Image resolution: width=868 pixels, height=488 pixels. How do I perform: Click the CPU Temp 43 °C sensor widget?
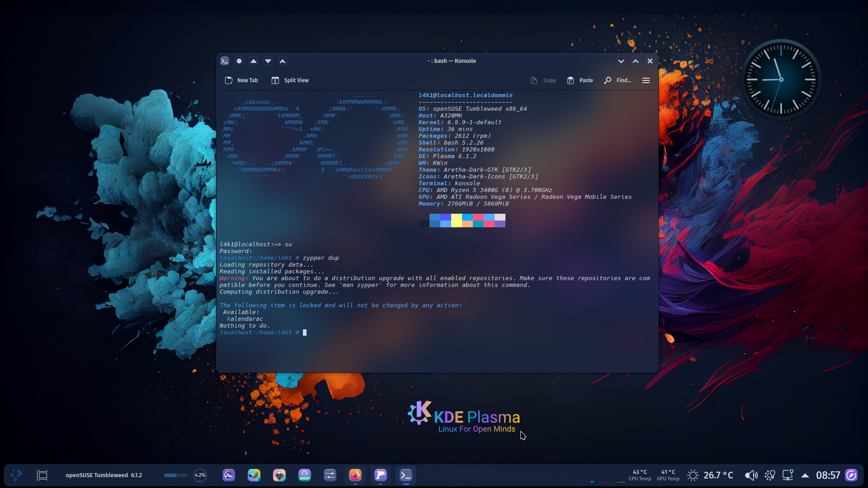click(640, 475)
